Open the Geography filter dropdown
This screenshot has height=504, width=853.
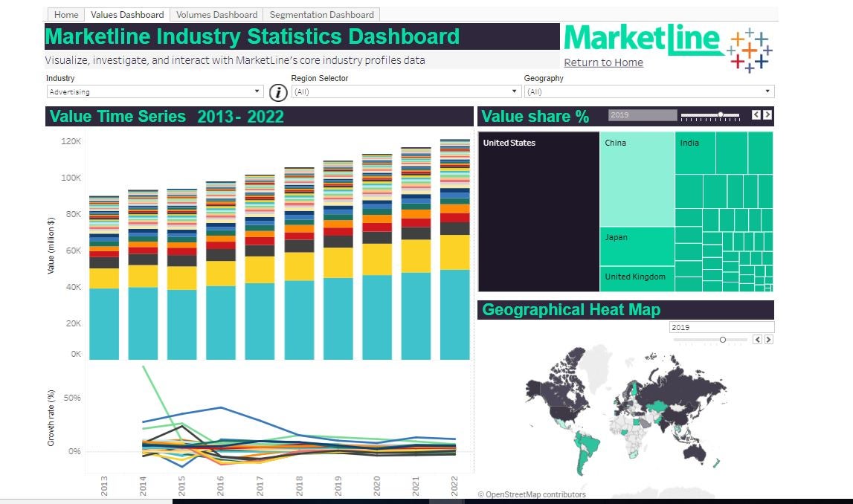click(x=649, y=91)
